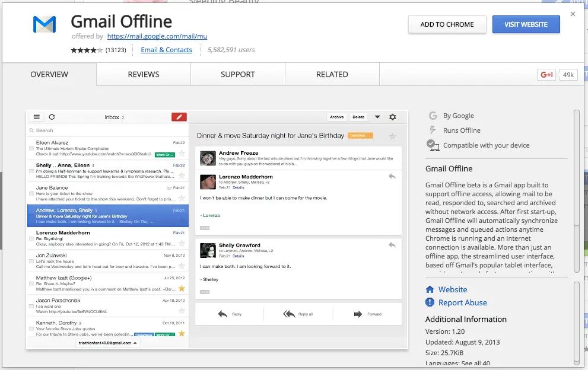Open the Gmail hamburger menu
Screen dimensions: 588x370
pos(36,117)
